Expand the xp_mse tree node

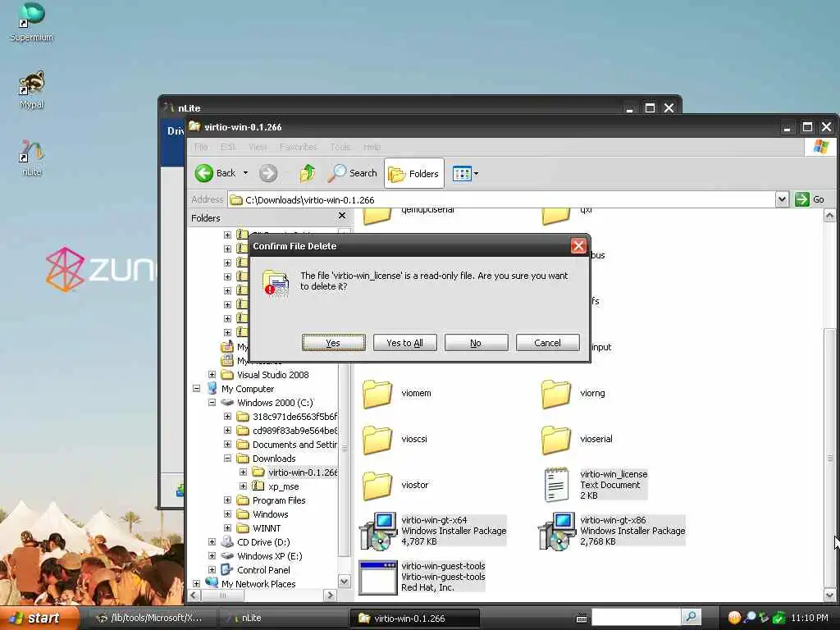tap(243, 486)
